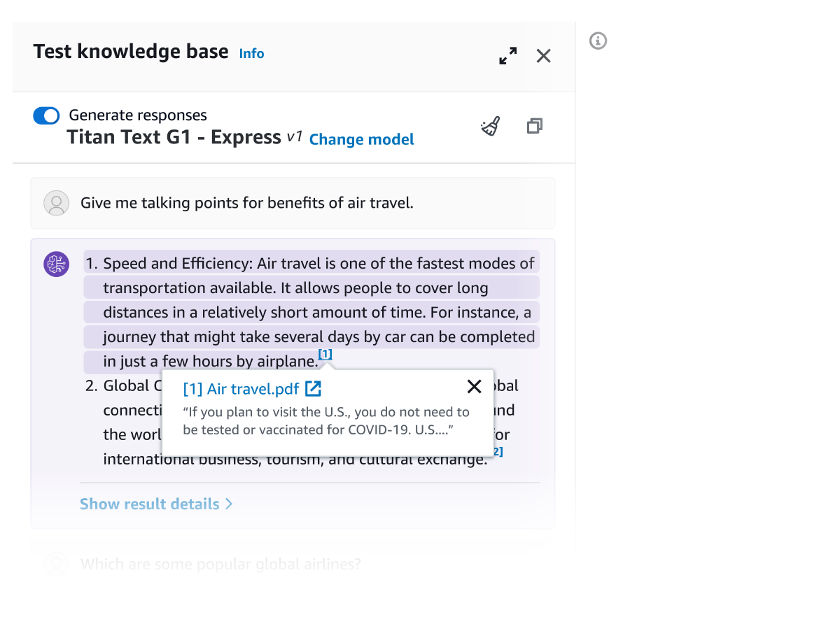Click citation marker [2] in the response

[x=496, y=451]
